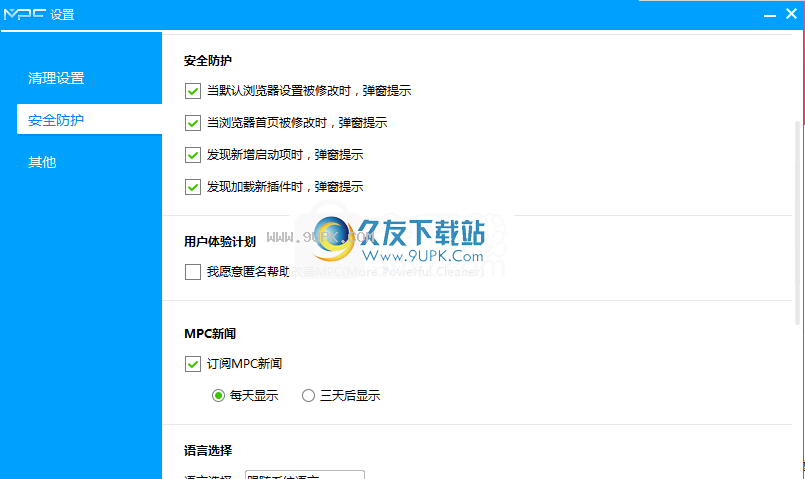This screenshot has width=805, height=479.
Task: Click the 语言选择 section heading
Action: click(208, 451)
